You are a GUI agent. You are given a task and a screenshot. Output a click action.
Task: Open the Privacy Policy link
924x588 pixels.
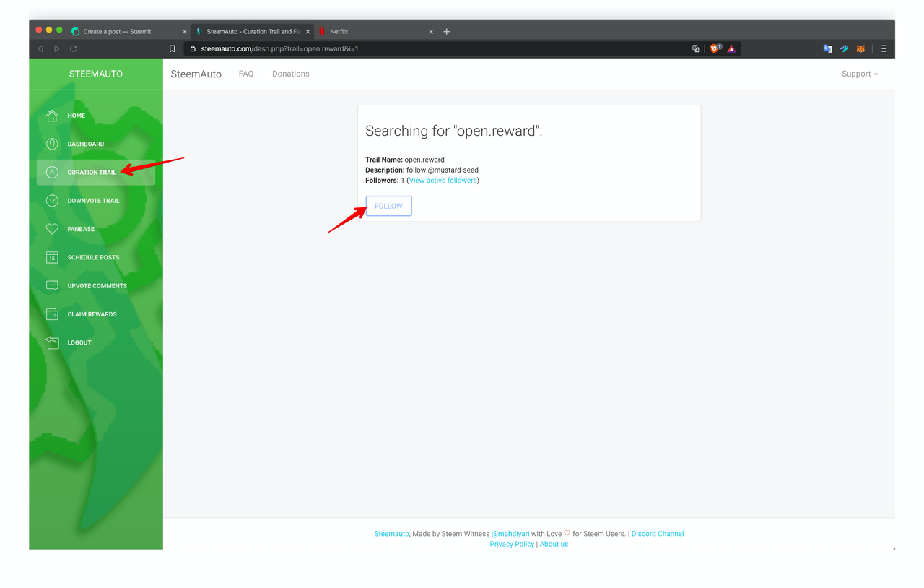coord(512,544)
